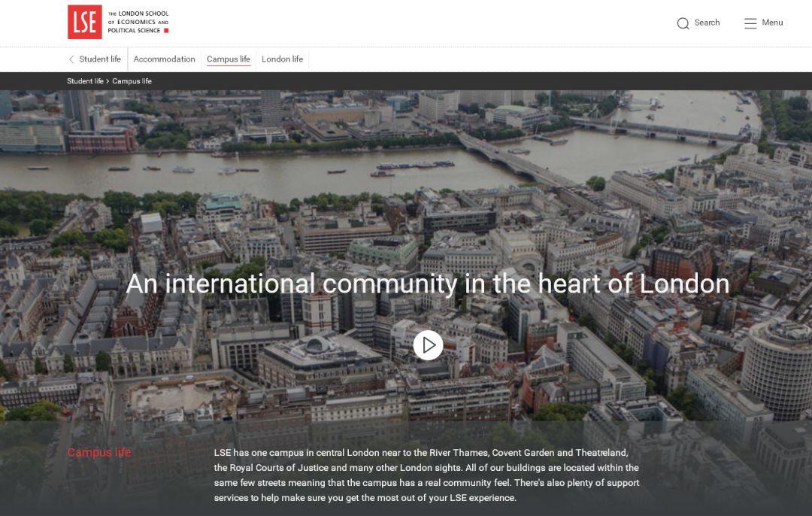Go back to Student life in navigation bar
Screen dimensions: 812x516
click(x=99, y=59)
